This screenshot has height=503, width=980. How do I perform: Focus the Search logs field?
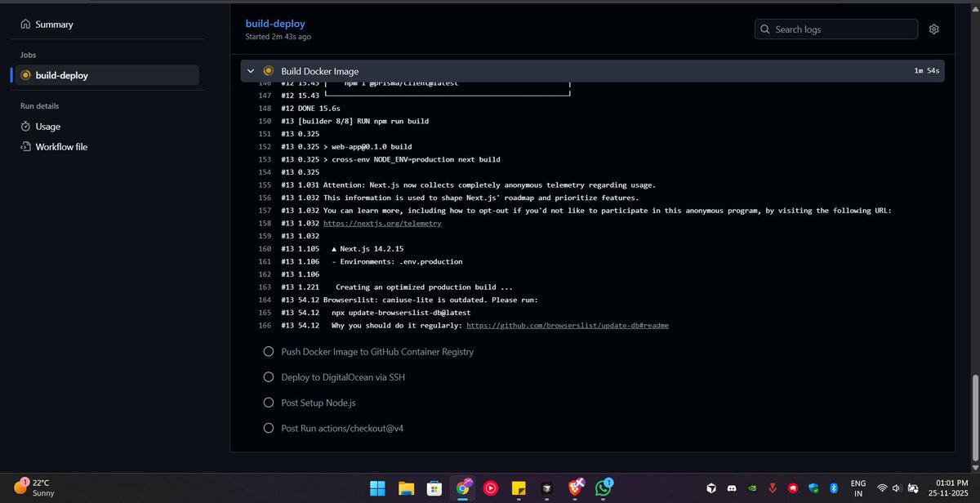pyautogui.click(x=835, y=29)
